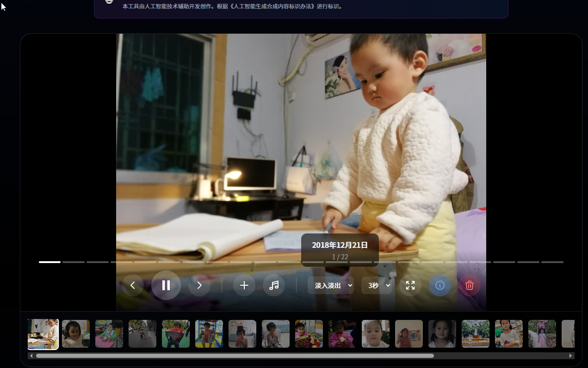Go to the previous slide arrow
Viewport: 588px width, 368px height.
pos(133,285)
